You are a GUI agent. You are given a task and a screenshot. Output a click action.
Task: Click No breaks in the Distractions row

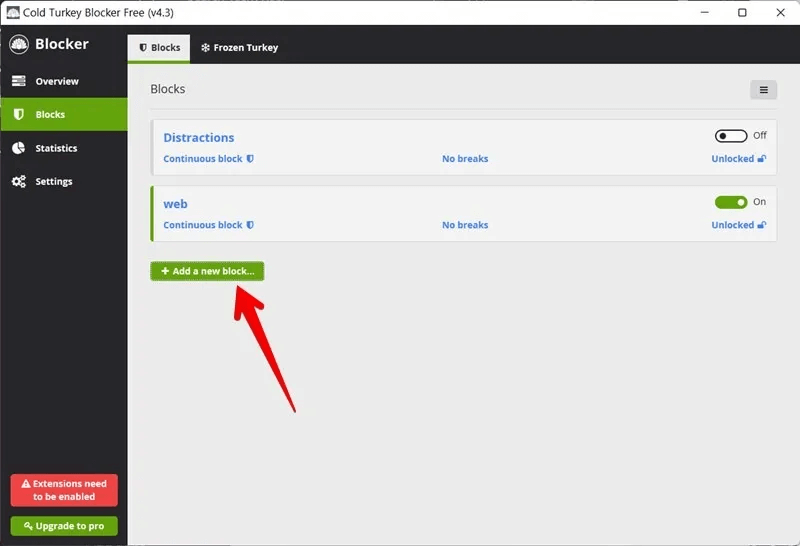tap(465, 159)
